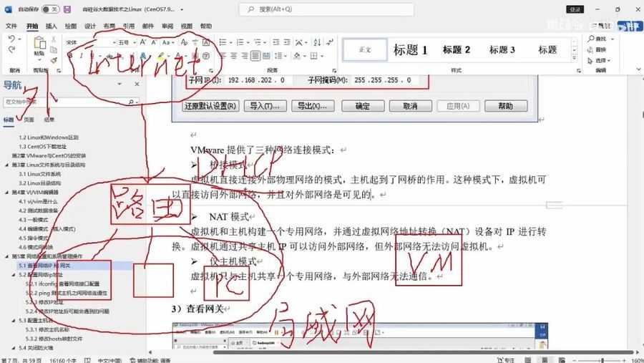
Task: Select the 页面 tab in navigation pane
Action: 29,120
